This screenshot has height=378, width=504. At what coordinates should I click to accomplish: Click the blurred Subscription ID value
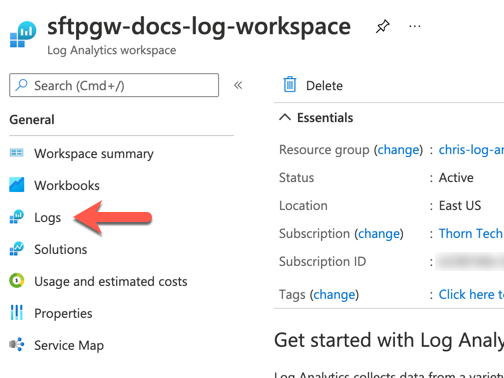pos(470,261)
